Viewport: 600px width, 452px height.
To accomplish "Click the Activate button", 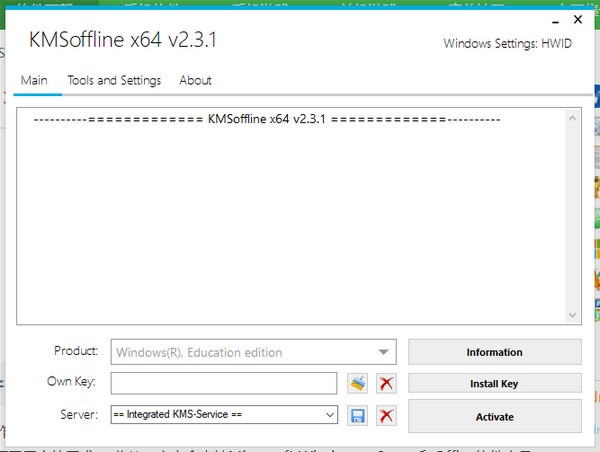I will [x=495, y=416].
